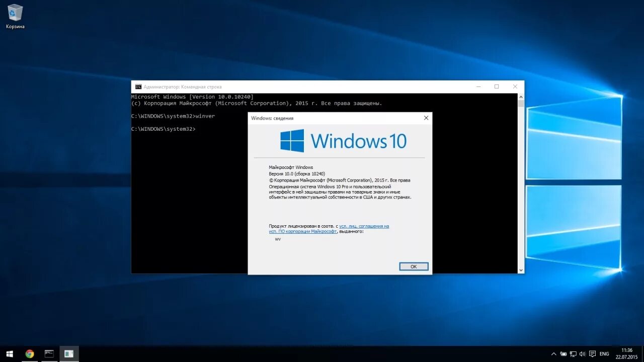The height and width of the screenshot is (362, 644).
Task: Click OK in the Windows info dialog
Action: coord(414,266)
